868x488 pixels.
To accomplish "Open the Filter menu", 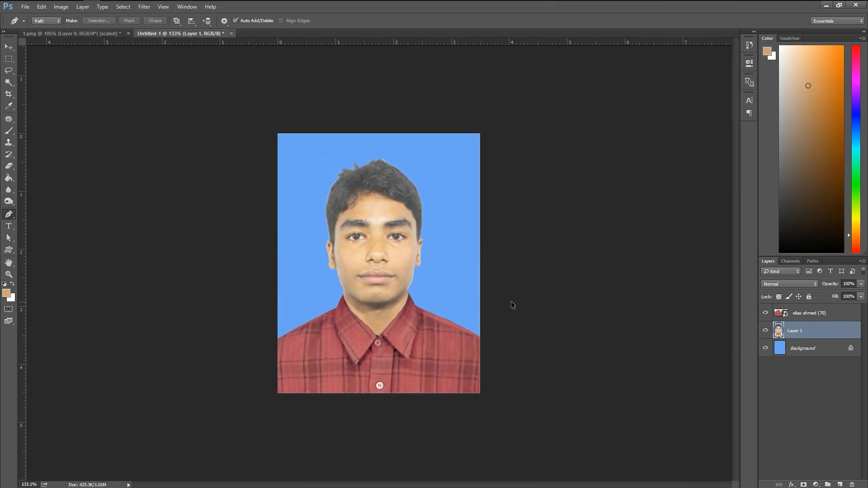I will (144, 7).
